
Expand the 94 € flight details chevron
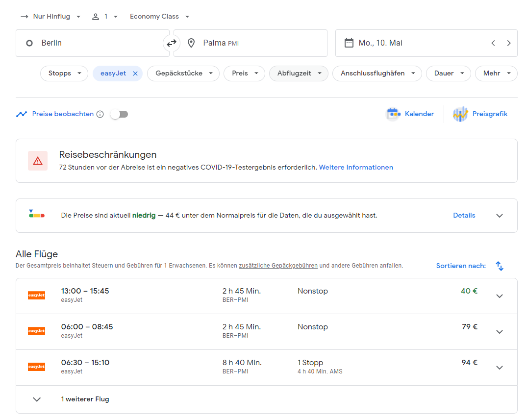[500, 368]
